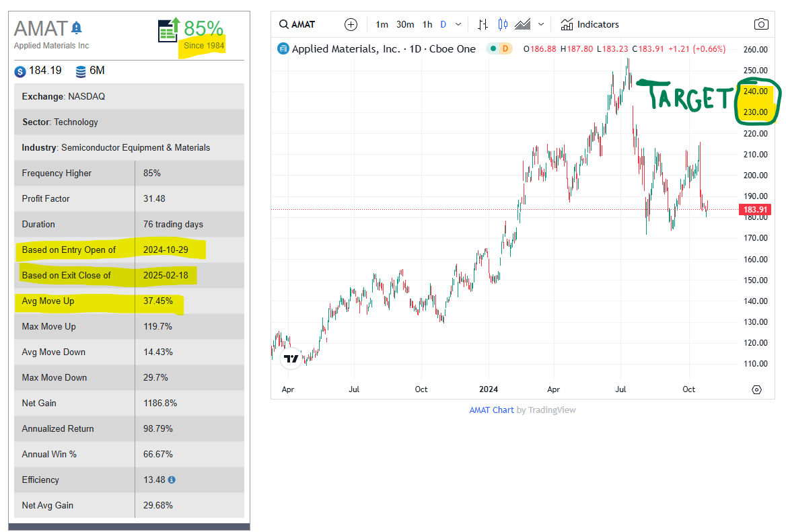Click the Sector: Technology row
Screen dimensions: 786x532
pyautogui.click(x=129, y=122)
